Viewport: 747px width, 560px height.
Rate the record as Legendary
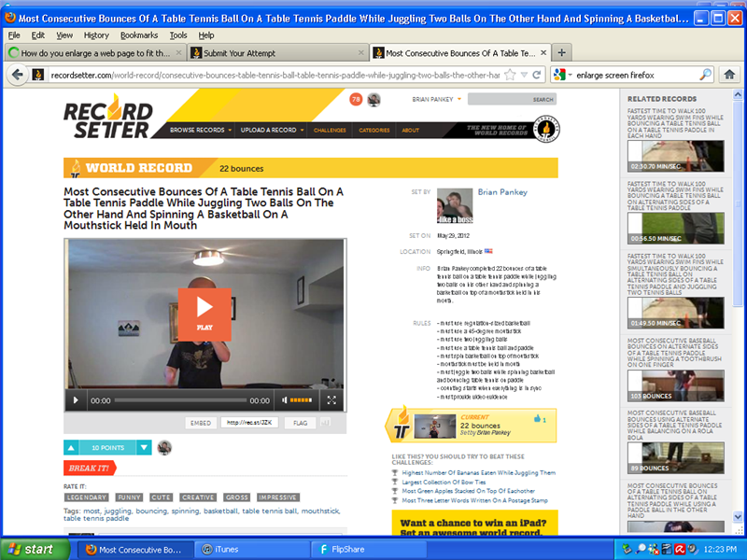pos(86,497)
